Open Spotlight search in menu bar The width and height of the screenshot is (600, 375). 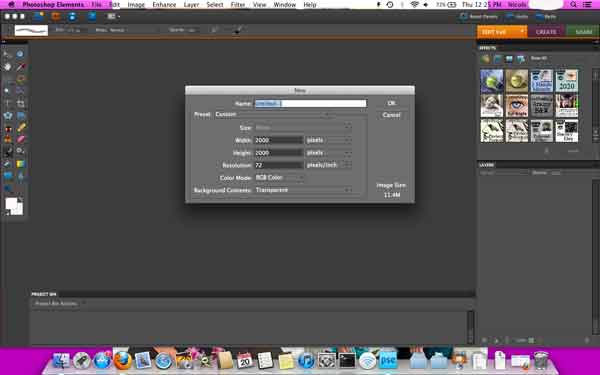[x=573, y=5]
